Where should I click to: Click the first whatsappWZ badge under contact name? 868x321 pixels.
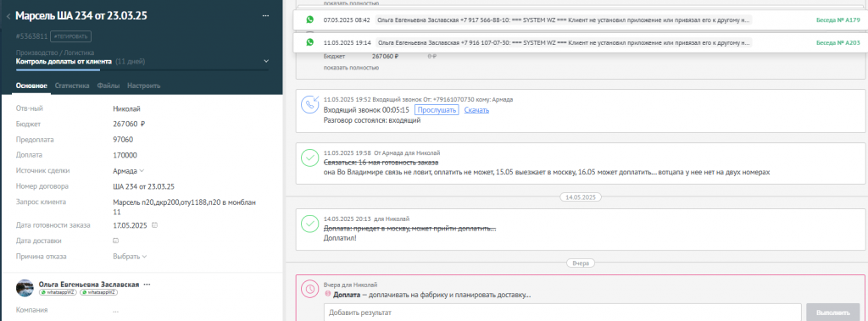click(x=58, y=291)
